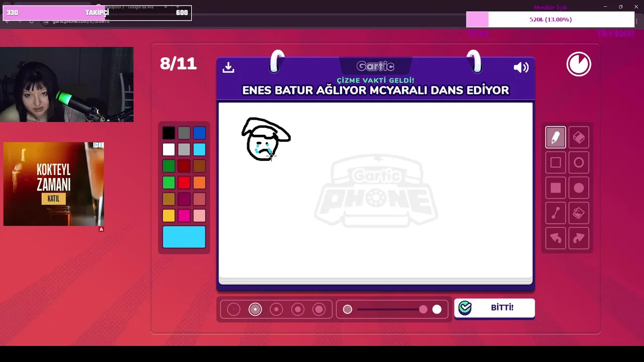Select the line tool
Image resolution: width=644 pixels, height=362 pixels.
click(555, 213)
